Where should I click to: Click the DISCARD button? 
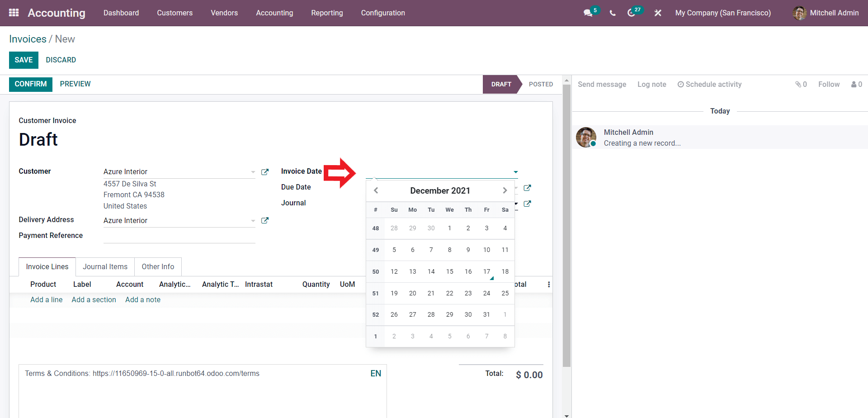click(61, 60)
